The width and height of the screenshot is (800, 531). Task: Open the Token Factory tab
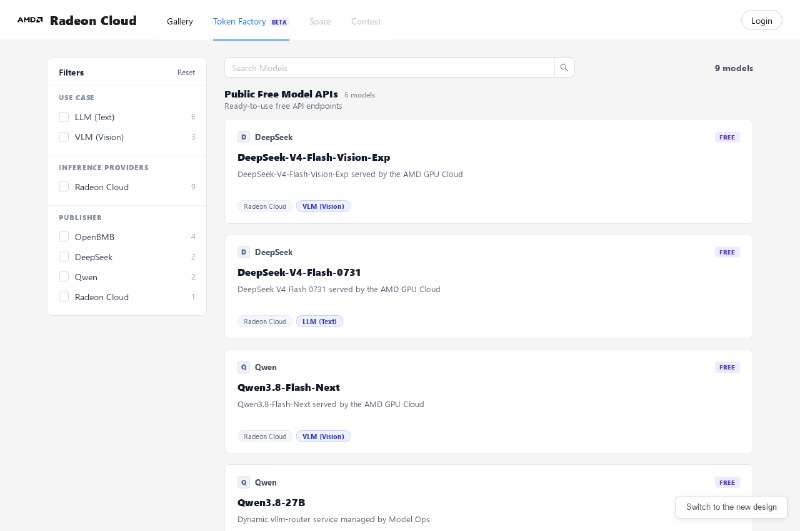[251, 21]
